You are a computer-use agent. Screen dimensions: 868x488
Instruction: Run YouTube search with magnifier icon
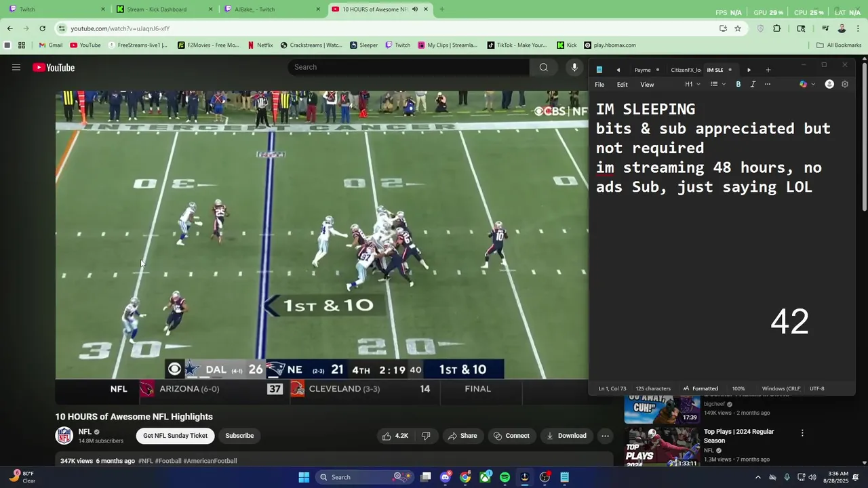click(x=543, y=67)
